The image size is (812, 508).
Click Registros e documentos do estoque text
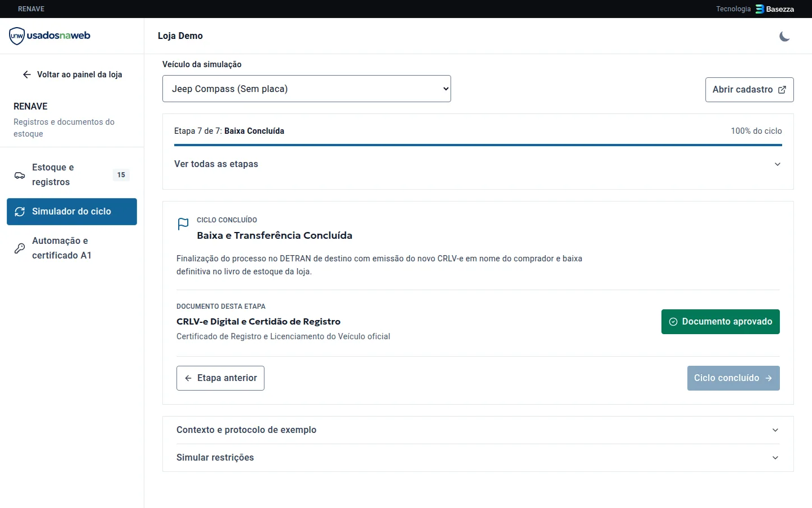(x=64, y=128)
